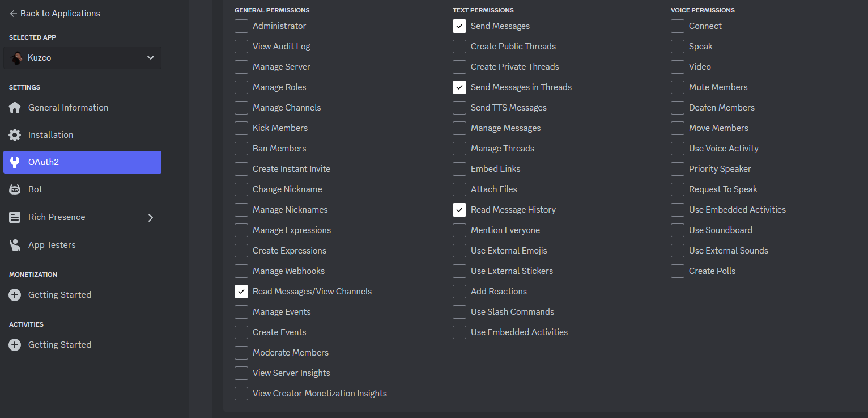Click the General Information home icon
Viewport: 868px width, 418px height.
pyautogui.click(x=15, y=108)
